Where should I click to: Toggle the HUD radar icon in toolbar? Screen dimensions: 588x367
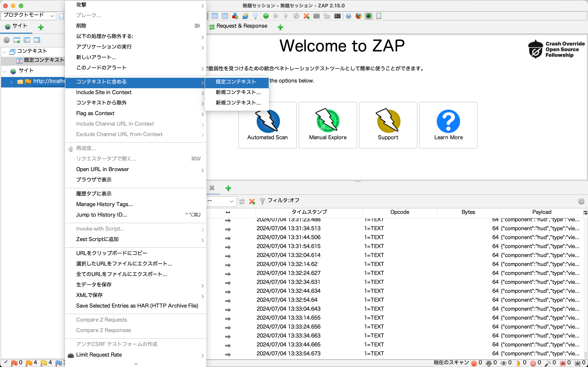368,16
